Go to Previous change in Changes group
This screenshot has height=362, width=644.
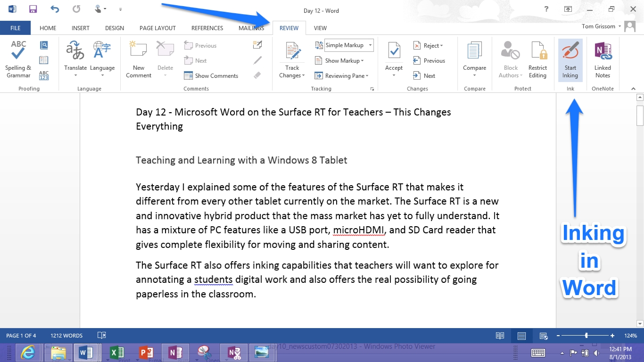coord(429,60)
